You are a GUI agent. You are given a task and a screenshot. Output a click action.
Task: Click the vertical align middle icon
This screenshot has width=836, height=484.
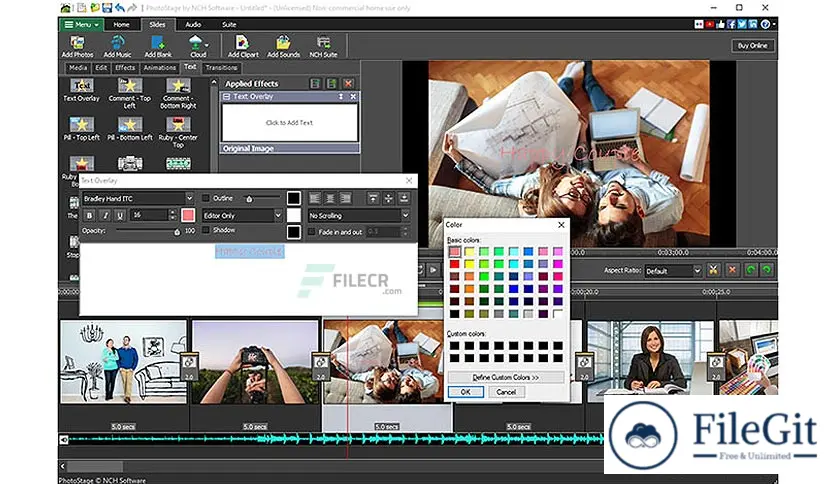(x=389, y=198)
